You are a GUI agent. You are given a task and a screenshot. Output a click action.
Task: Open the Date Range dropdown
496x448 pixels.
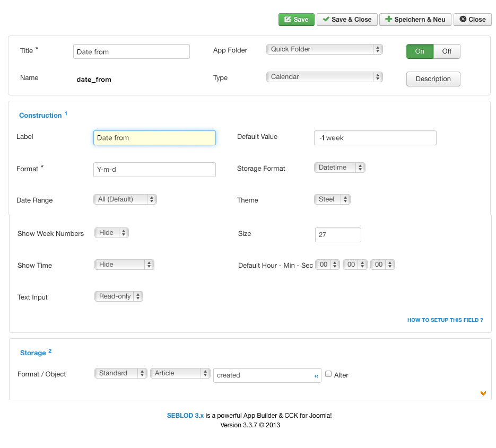125,199
